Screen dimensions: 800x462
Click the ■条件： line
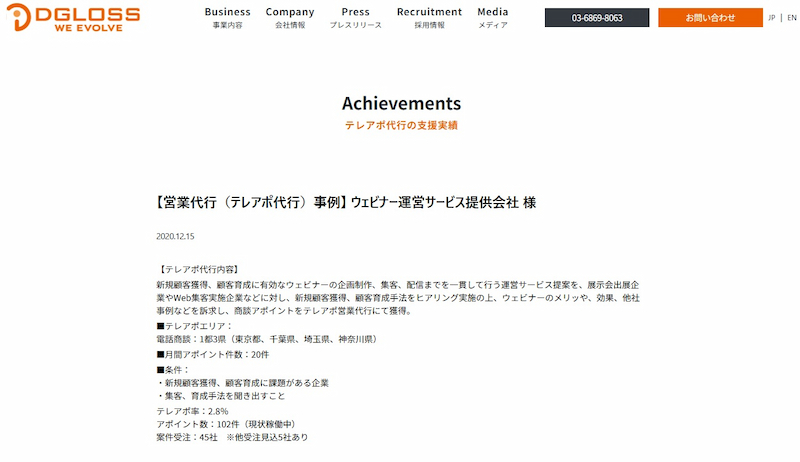click(173, 370)
